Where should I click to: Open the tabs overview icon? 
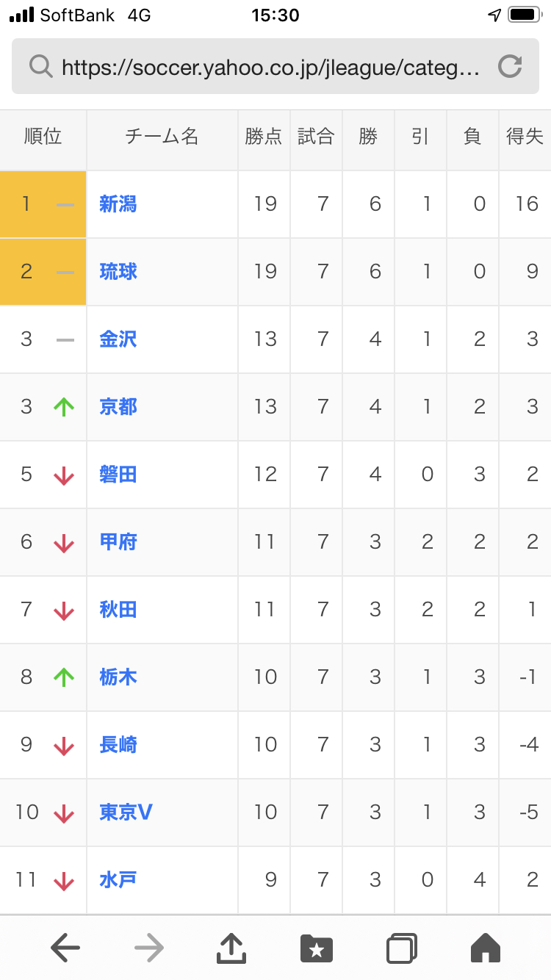(x=401, y=948)
